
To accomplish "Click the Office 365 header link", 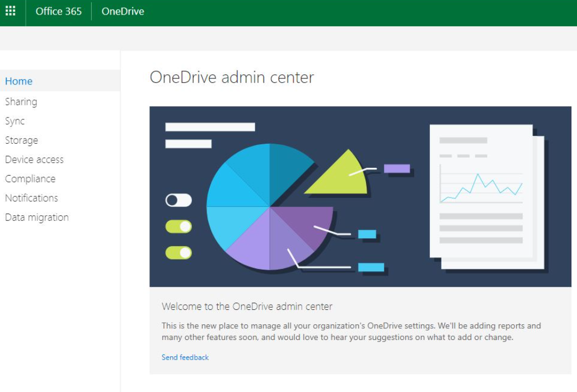I will tap(59, 11).
